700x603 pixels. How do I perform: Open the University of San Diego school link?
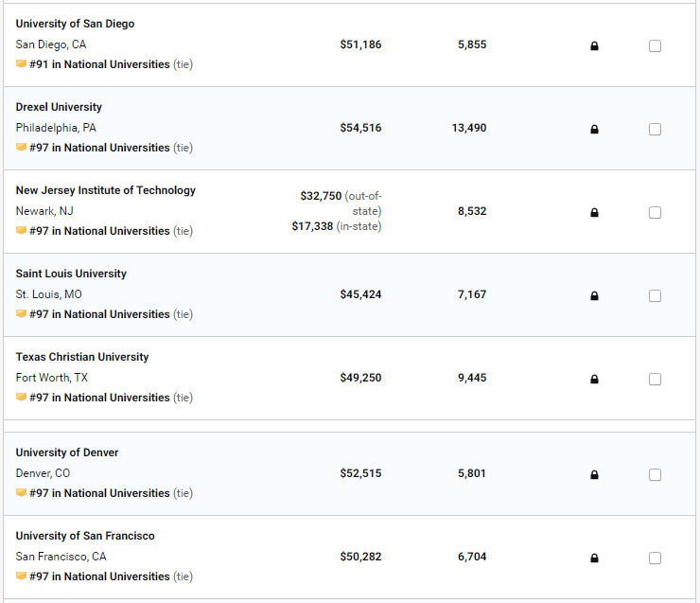pyautogui.click(x=75, y=24)
